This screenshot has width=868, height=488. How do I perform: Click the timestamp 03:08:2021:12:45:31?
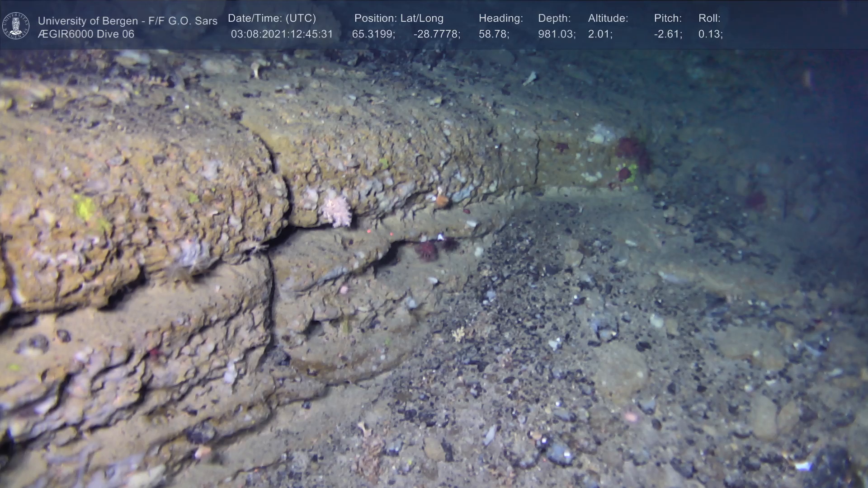point(282,34)
